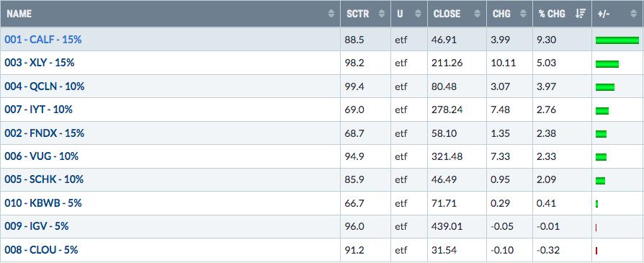Select the 004 - QCLN - 10% row link
This screenshot has height=263, width=644.
(x=45, y=86)
